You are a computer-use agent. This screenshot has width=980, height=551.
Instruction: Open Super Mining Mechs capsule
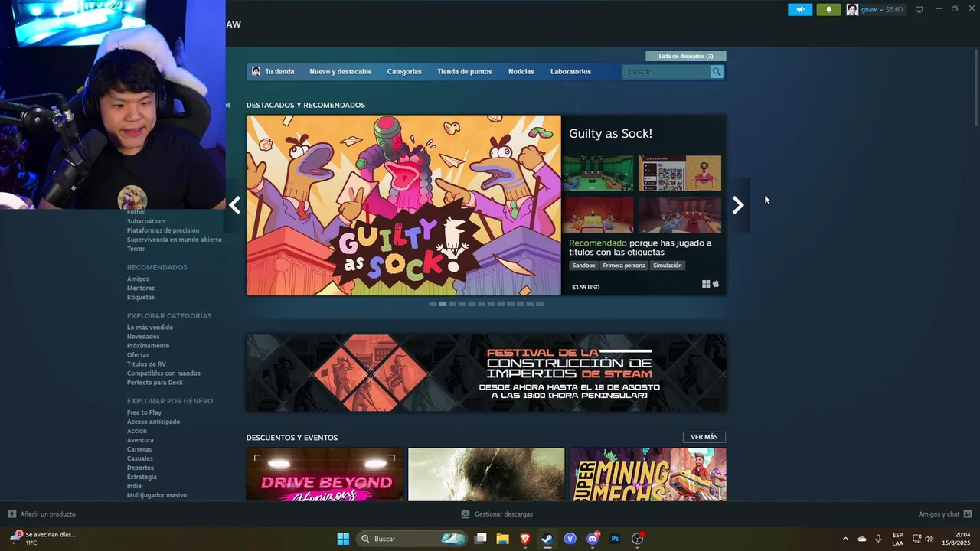tap(648, 474)
